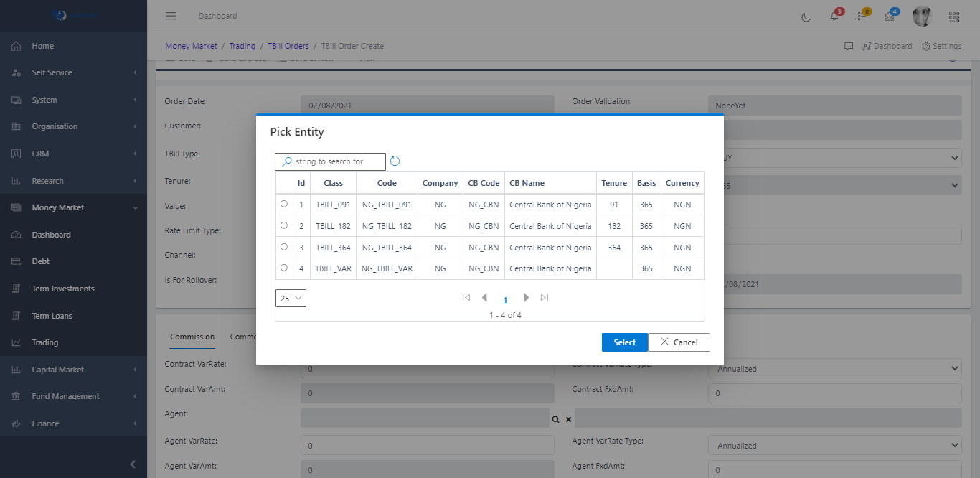
Task: Switch to the Commission tab
Action: pyautogui.click(x=192, y=337)
